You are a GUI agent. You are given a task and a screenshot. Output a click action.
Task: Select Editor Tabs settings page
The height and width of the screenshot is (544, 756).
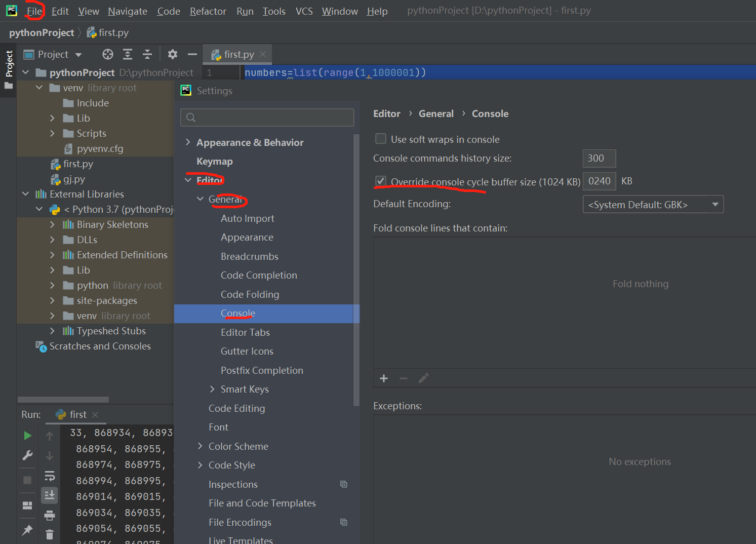(245, 332)
